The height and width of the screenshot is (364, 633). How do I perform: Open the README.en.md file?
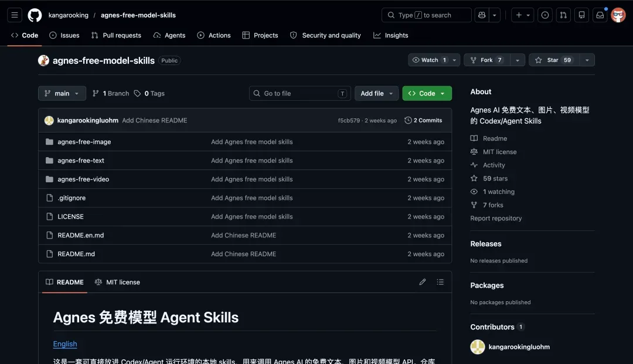coord(80,235)
